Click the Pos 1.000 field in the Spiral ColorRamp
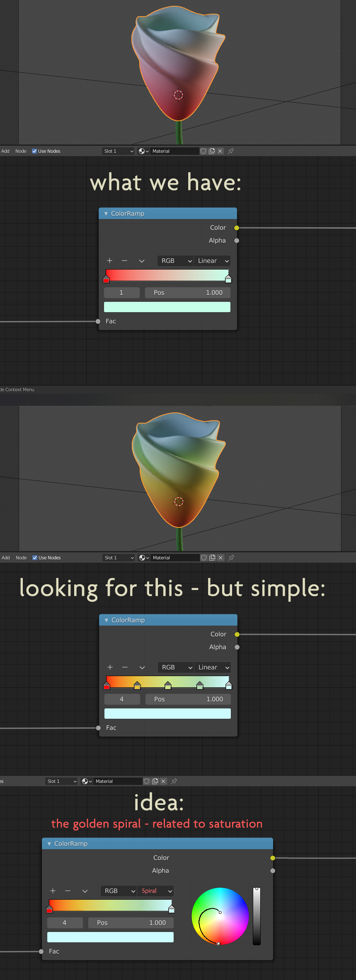The width and height of the screenshot is (356, 980). pyautogui.click(x=131, y=923)
